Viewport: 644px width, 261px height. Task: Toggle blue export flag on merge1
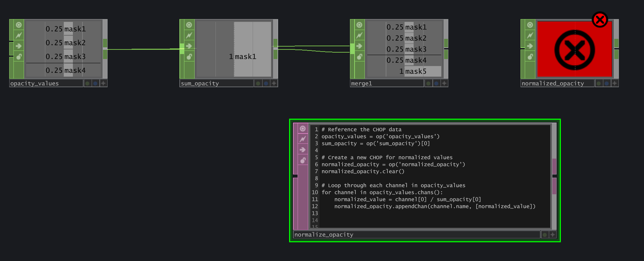pos(436,83)
